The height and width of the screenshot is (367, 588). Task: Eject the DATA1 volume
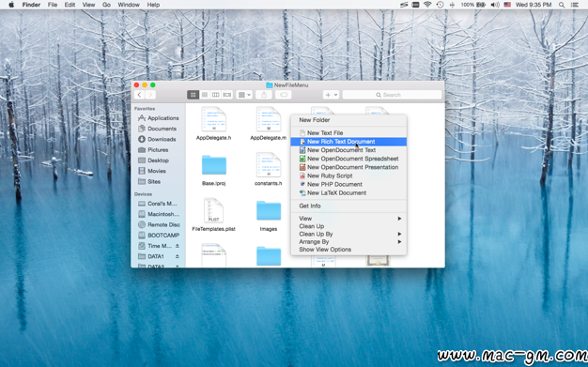point(177,256)
